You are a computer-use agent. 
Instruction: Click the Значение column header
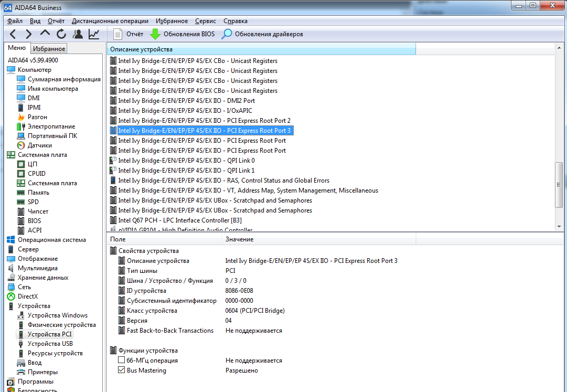(319, 239)
